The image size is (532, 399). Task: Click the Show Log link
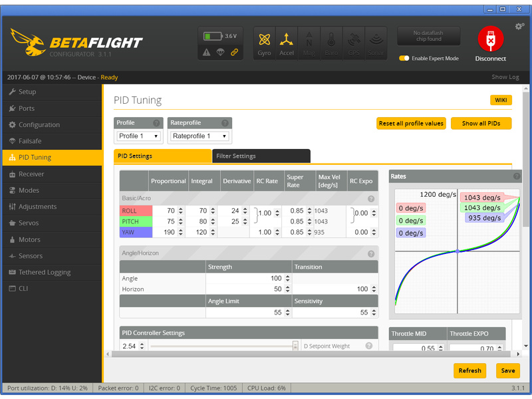[505, 77]
